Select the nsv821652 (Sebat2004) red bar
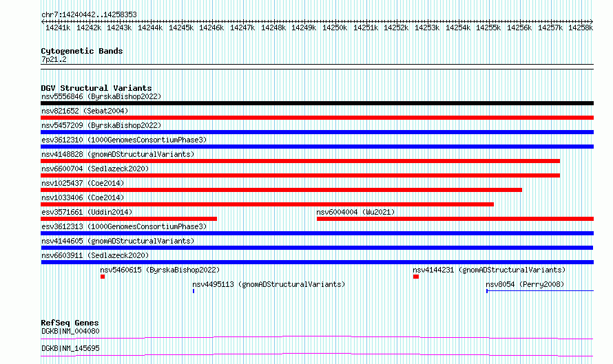The width and height of the screenshot is (613, 364). pos(317,118)
